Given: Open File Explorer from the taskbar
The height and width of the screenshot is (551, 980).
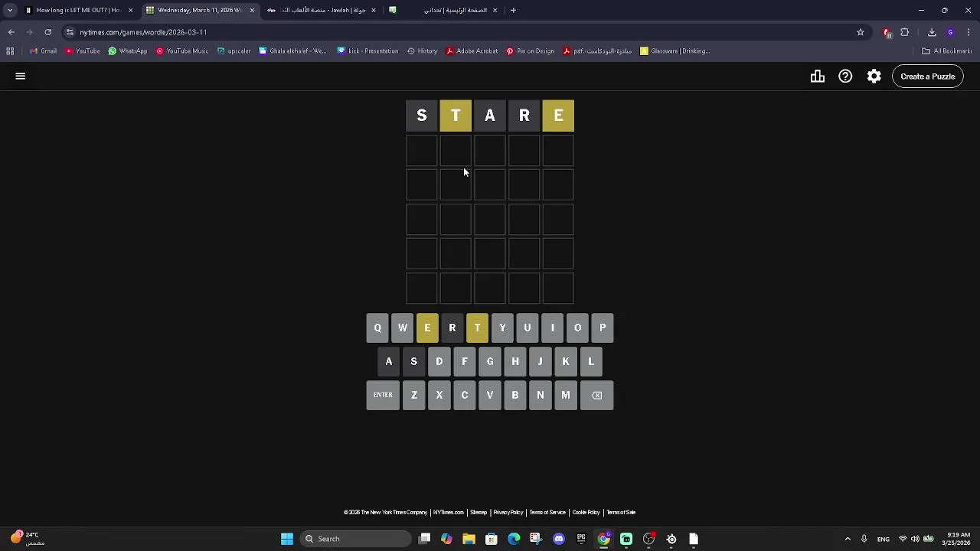Looking at the screenshot, I should (469, 539).
